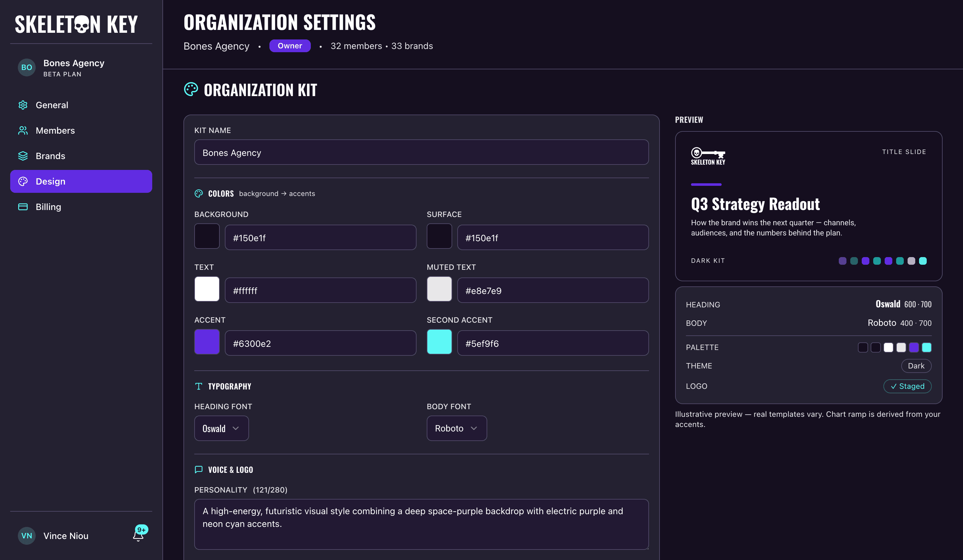Click the Text white color swatch

(x=207, y=289)
